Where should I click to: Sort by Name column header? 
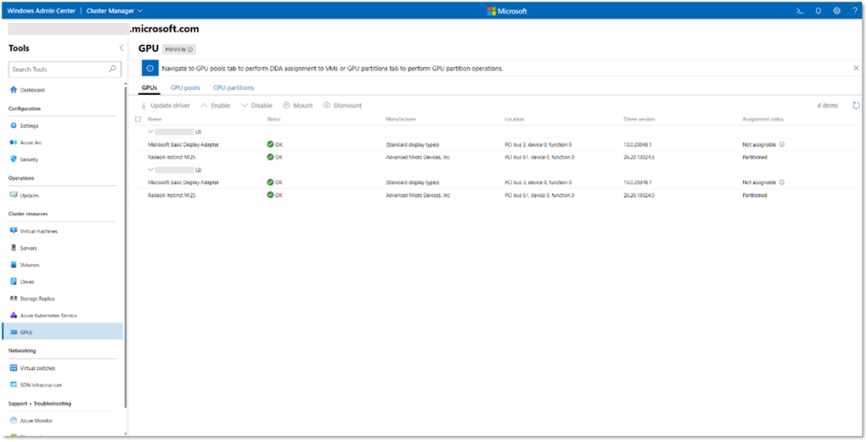[155, 119]
